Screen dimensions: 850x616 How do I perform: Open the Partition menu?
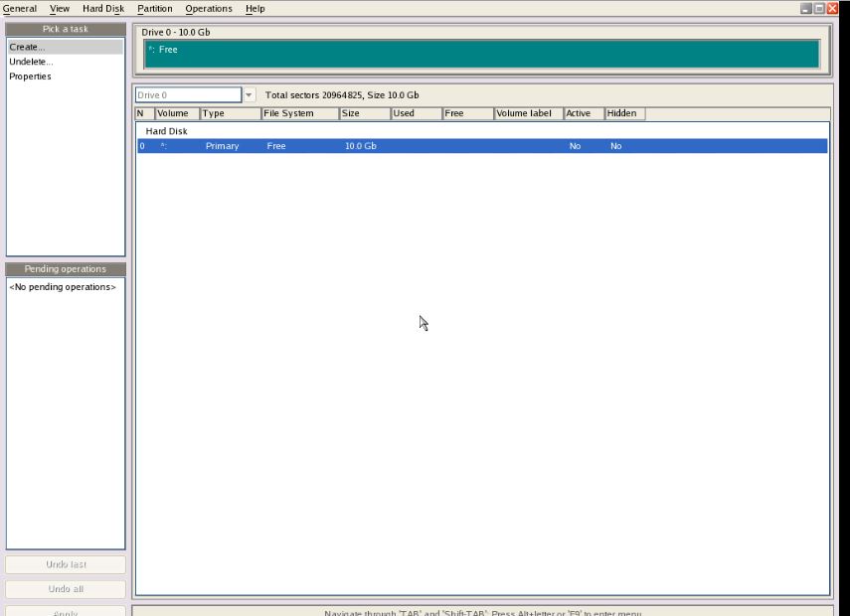154,9
